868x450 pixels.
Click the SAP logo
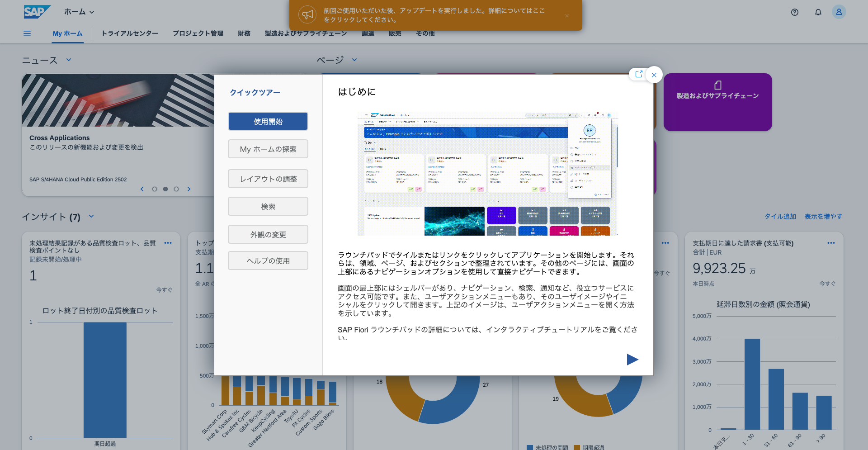[37, 12]
